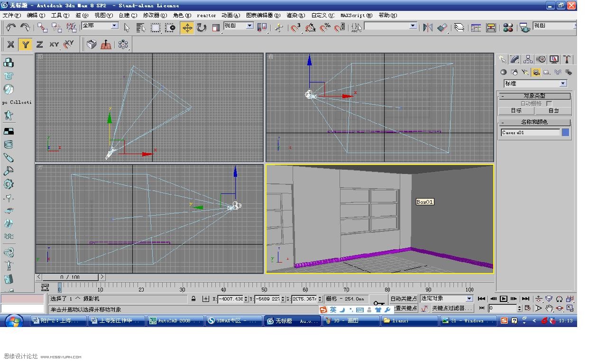607x364 pixels.
Task: Click the Unlink Selection icon
Action: click(x=57, y=27)
